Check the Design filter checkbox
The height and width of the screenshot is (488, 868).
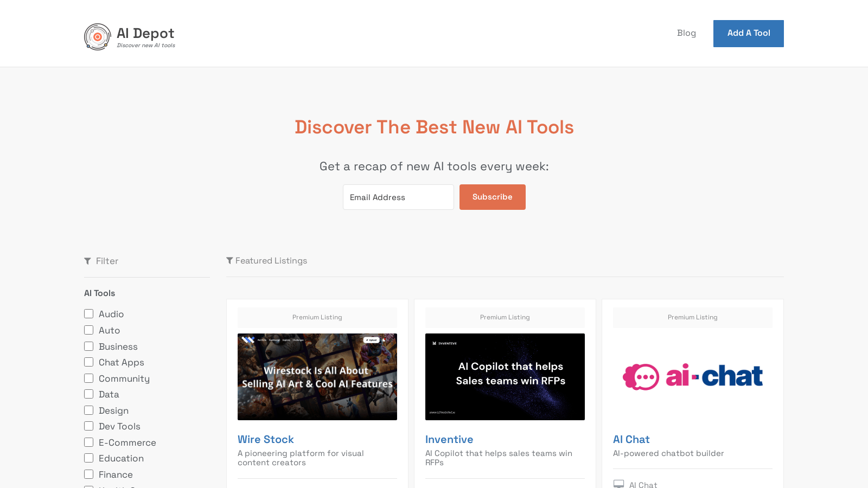point(89,410)
